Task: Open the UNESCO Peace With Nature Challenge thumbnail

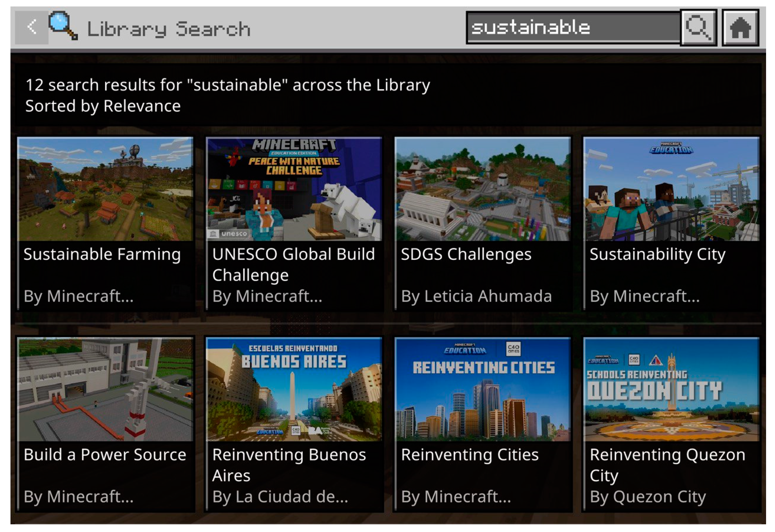Action: coord(294,189)
